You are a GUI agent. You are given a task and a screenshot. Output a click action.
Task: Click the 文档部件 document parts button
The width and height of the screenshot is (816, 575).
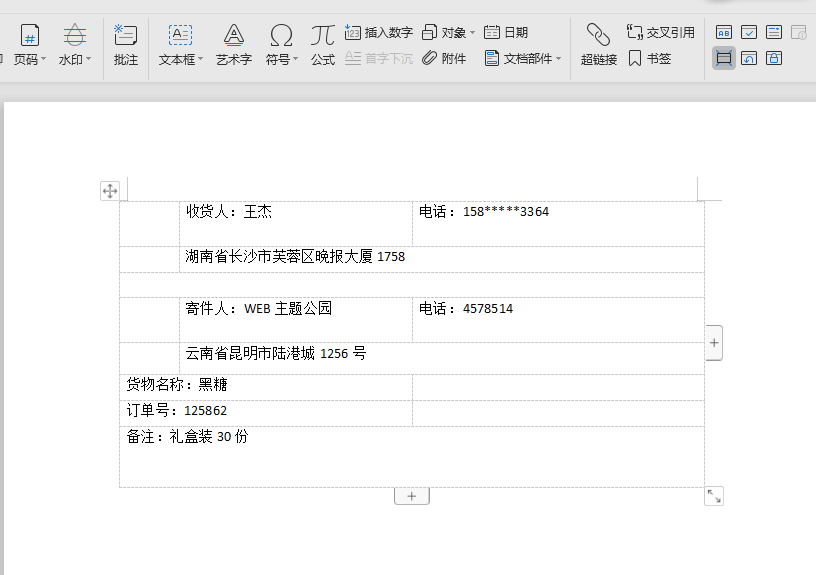coord(518,58)
